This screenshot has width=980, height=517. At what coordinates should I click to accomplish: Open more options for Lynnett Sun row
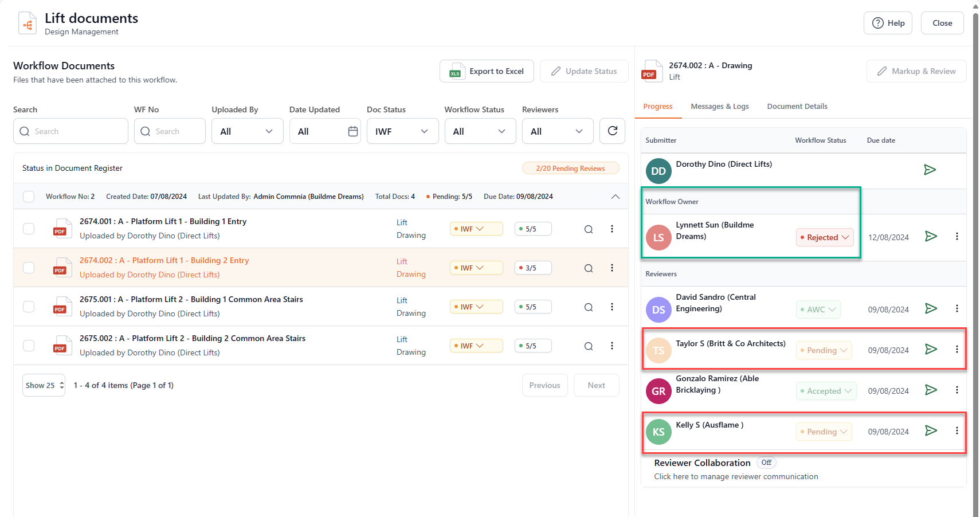tap(957, 236)
